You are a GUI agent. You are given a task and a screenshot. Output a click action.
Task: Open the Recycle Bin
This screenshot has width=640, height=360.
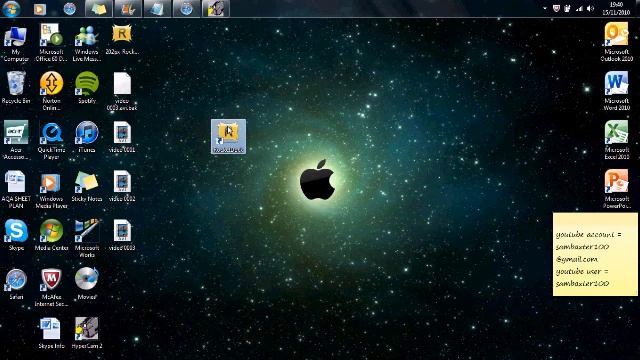pyautogui.click(x=16, y=88)
